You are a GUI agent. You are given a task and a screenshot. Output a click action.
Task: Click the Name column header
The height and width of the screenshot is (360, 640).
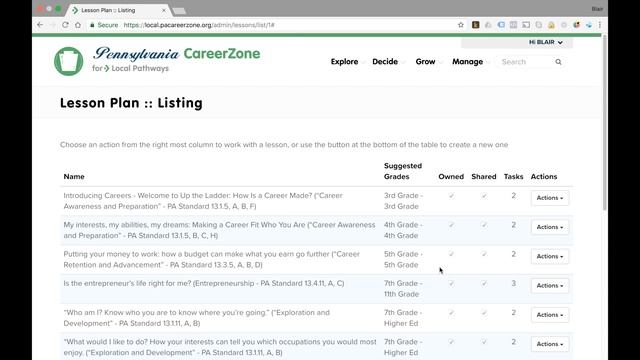pos(74,177)
